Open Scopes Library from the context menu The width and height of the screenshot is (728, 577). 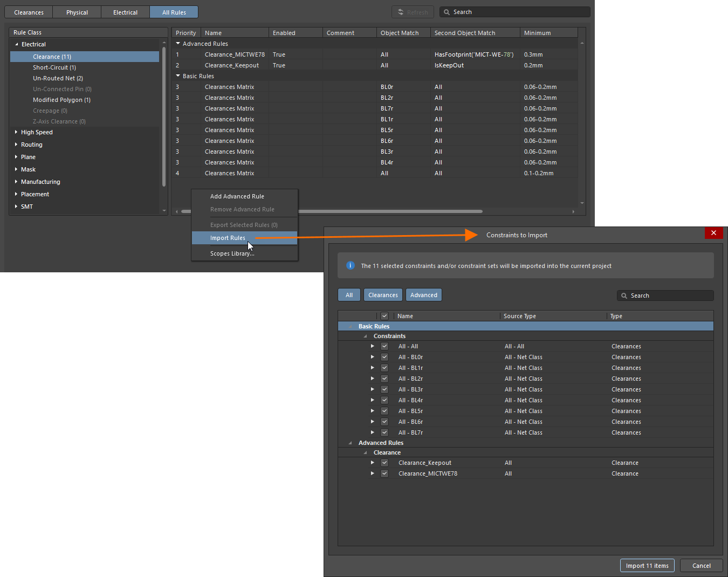[x=244, y=253]
